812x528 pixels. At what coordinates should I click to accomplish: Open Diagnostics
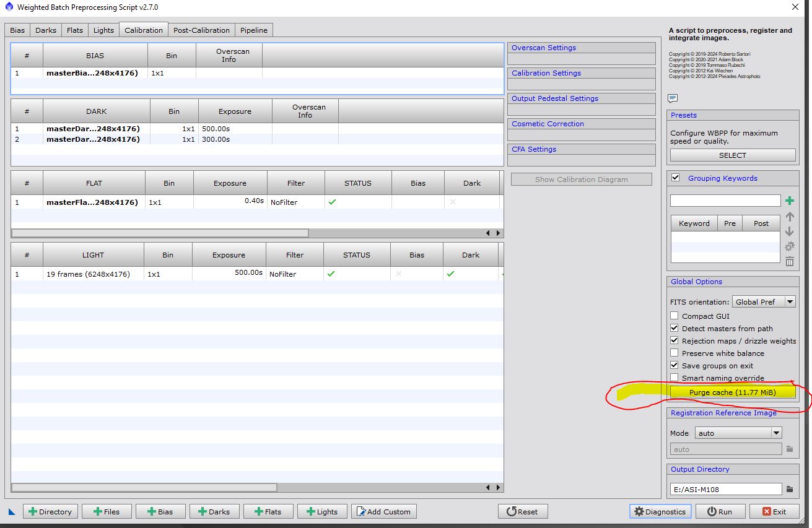[x=660, y=511]
